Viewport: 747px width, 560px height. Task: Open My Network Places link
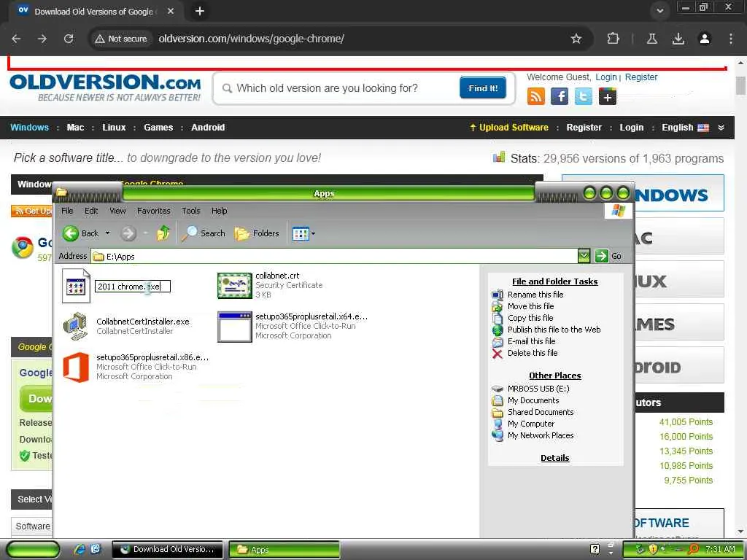[x=541, y=435]
